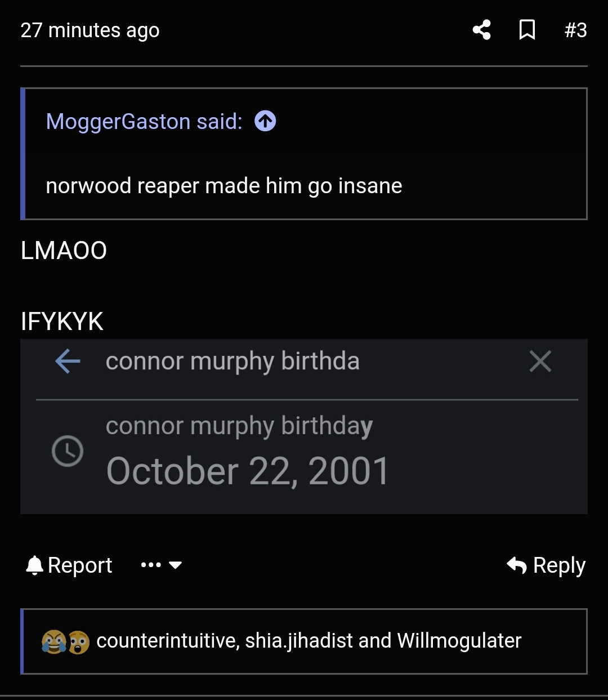Click the Reply arrow icon
This screenshot has width=608, height=700.
[x=517, y=565]
